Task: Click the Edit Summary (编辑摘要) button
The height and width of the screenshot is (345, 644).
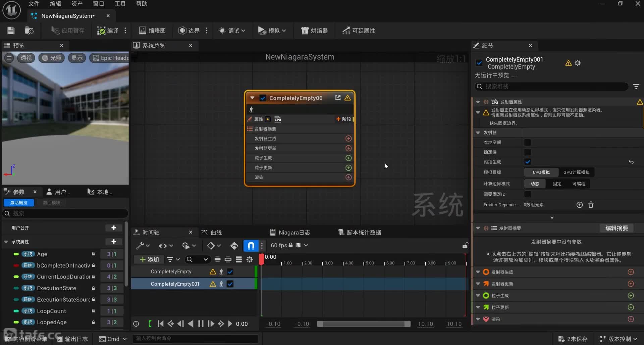Action: [616, 228]
